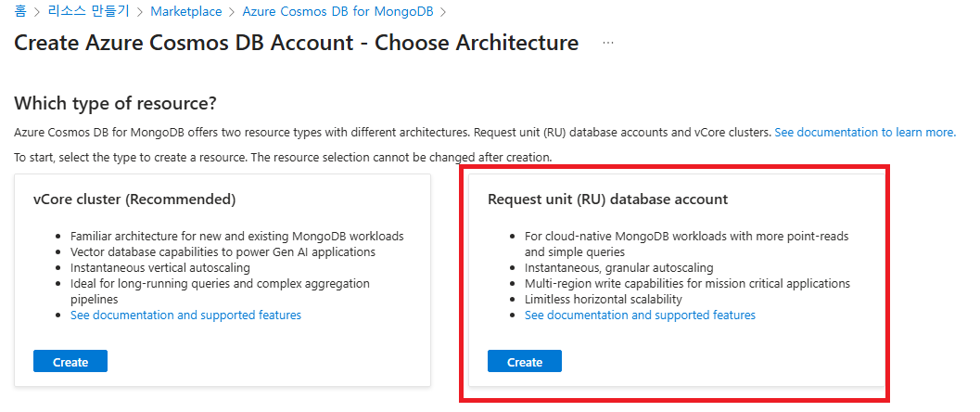Click the cloud-native MongoDB workloads bullet
The image size is (980, 412).
686,244
